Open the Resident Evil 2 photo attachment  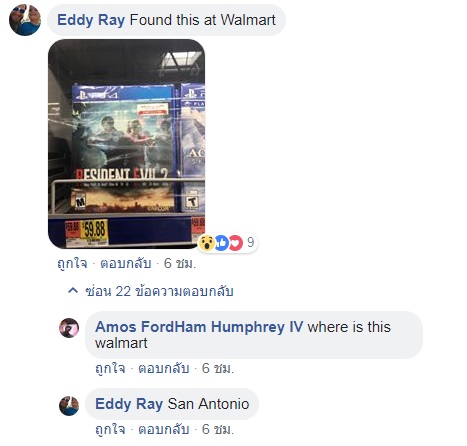point(127,144)
